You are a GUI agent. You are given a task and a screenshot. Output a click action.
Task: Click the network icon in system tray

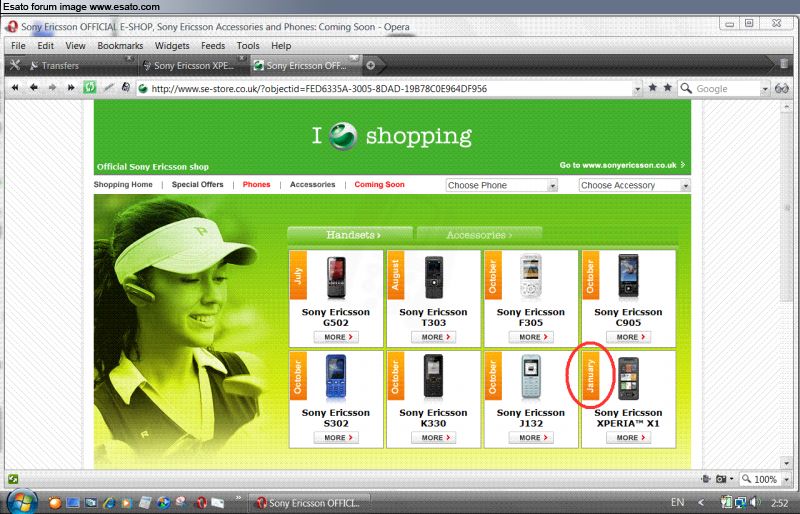coord(740,502)
